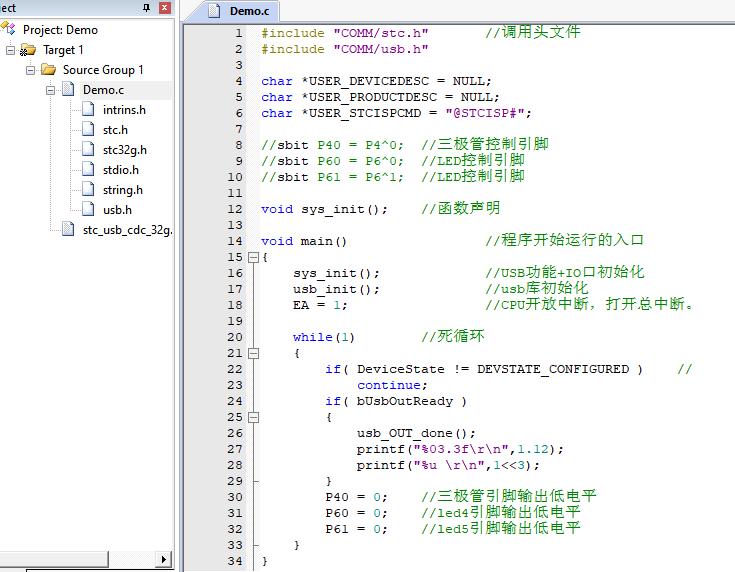Click USER_PRODUCTDESC declaration
This screenshot has height=572, width=735.
[x=380, y=97]
